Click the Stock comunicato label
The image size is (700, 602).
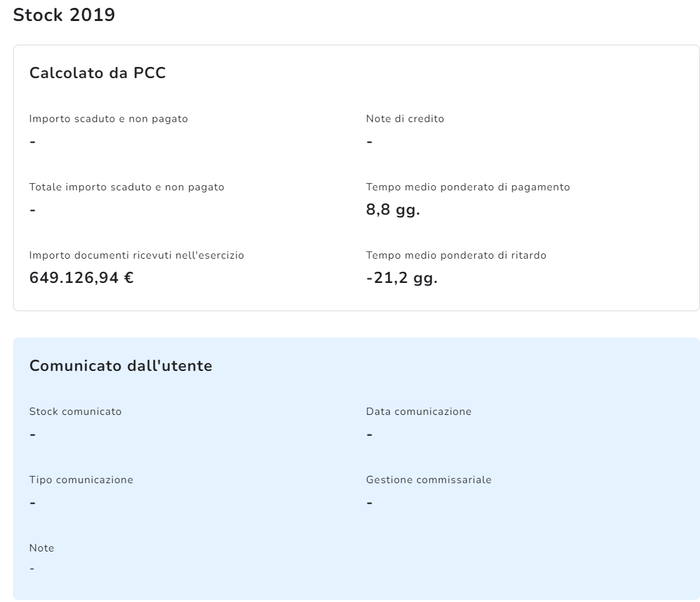75,412
